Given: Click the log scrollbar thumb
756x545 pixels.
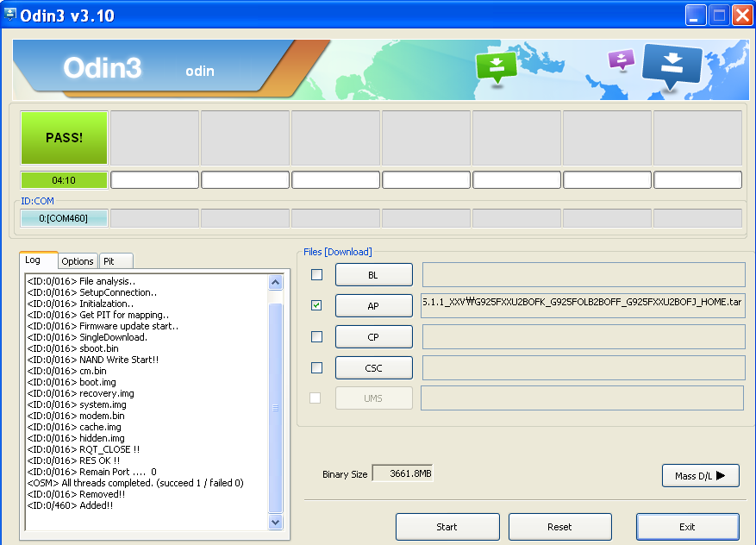Looking at the screenshot, I should 275,408.
